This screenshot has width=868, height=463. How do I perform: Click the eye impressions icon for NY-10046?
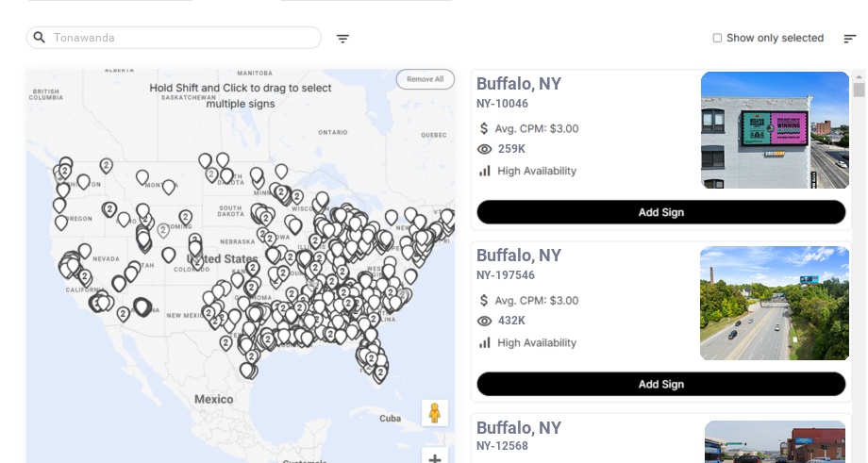485,149
